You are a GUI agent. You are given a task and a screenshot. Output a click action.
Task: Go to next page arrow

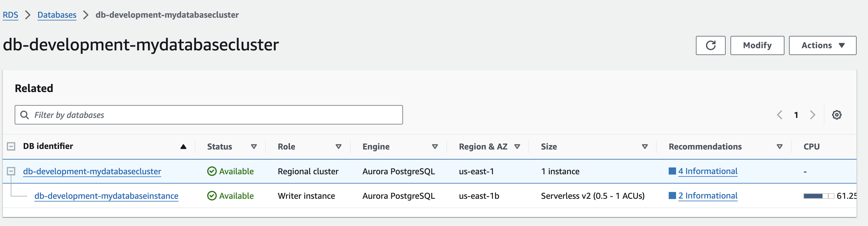[813, 115]
